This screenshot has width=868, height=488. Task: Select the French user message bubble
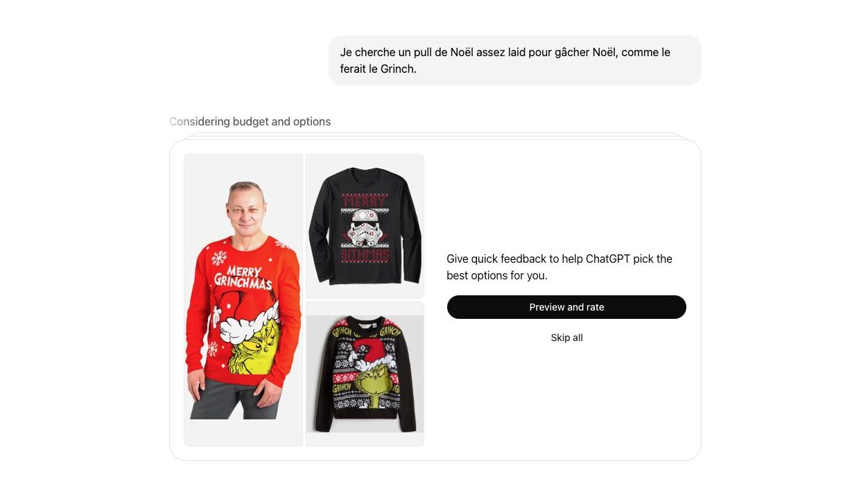pos(515,60)
